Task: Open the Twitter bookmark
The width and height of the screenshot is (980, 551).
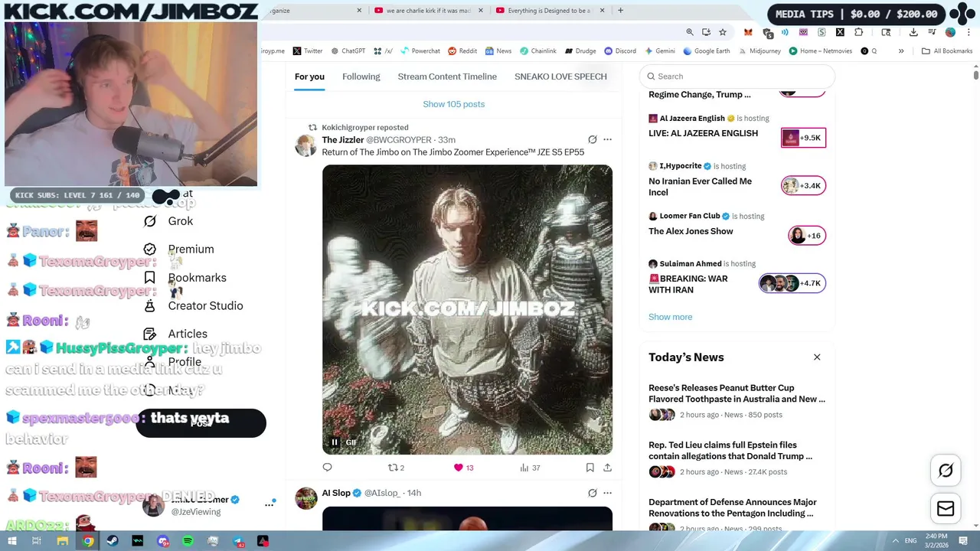Action: click(x=308, y=51)
